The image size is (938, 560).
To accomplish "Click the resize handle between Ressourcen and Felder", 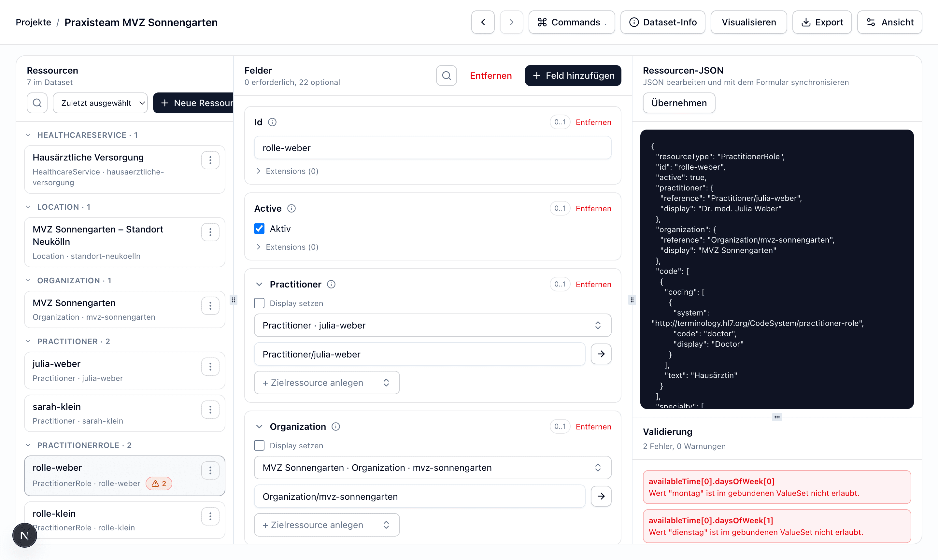I will point(233,300).
